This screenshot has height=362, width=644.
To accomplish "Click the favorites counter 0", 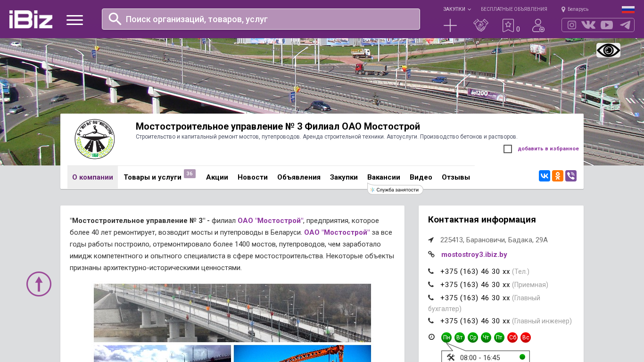I will click(518, 29).
